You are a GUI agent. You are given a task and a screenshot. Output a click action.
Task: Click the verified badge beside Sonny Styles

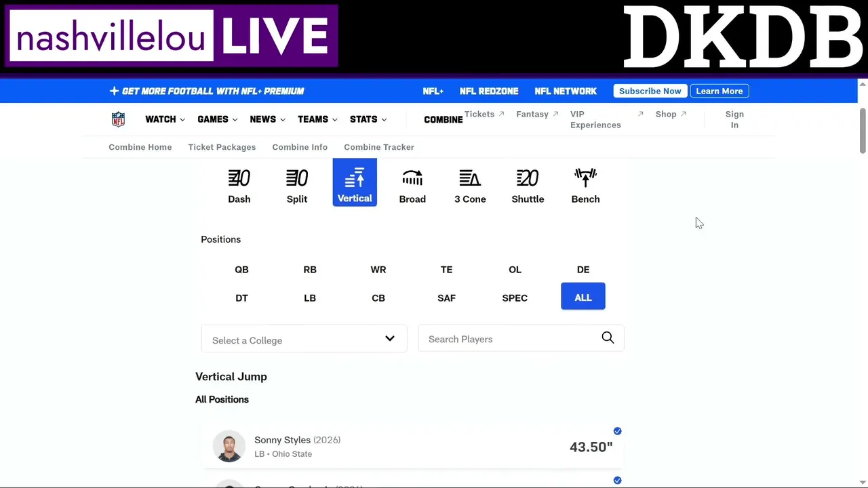point(617,431)
